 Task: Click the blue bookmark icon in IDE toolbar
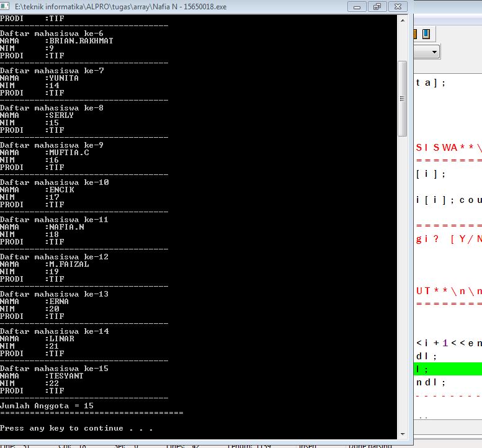[x=426, y=34]
